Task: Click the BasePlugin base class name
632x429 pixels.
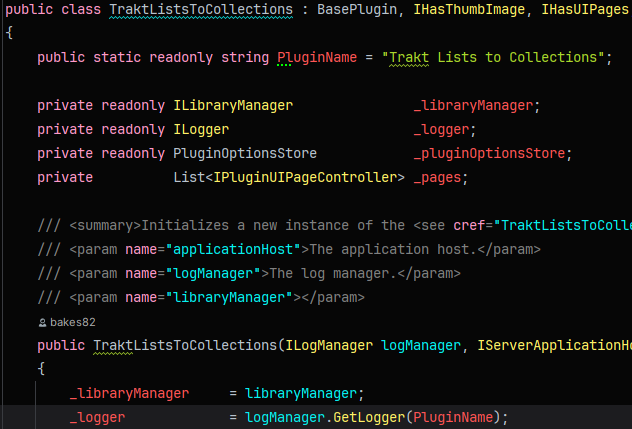Action: click(357, 9)
